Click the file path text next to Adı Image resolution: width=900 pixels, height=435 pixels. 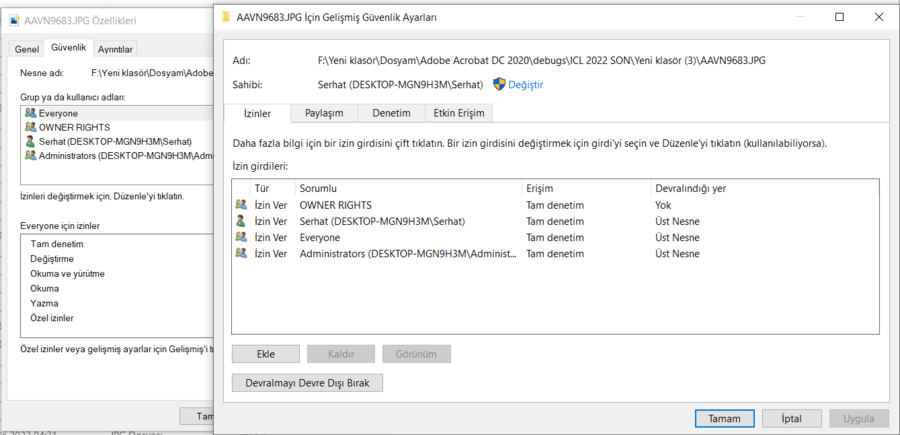[542, 60]
